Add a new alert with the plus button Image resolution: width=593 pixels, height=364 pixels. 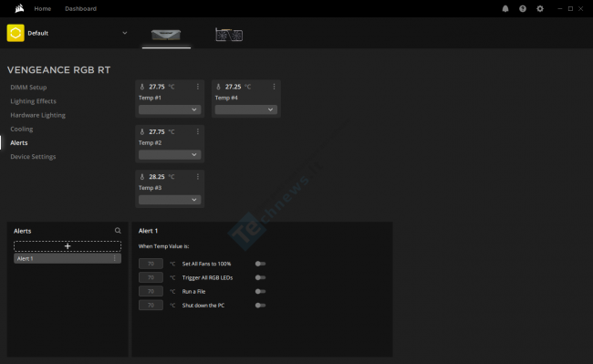[x=68, y=246]
